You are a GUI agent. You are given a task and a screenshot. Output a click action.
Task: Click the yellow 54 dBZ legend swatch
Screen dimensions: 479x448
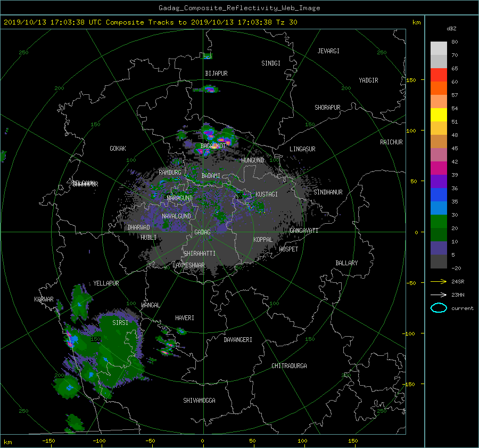click(439, 115)
